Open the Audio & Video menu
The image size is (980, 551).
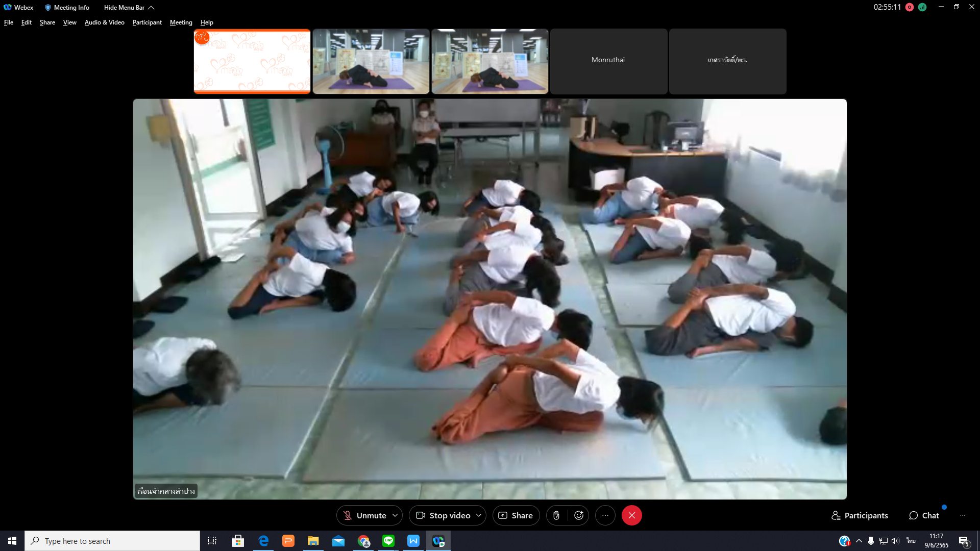(x=104, y=22)
